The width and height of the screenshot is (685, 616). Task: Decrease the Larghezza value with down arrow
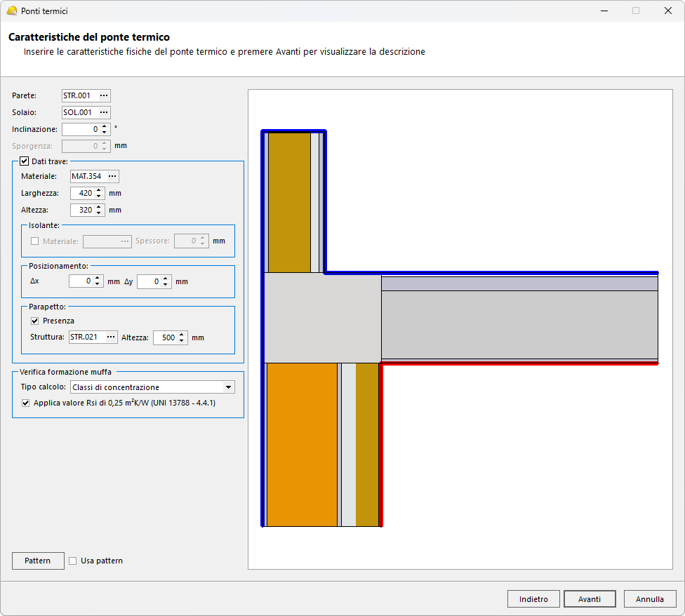(x=99, y=196)
